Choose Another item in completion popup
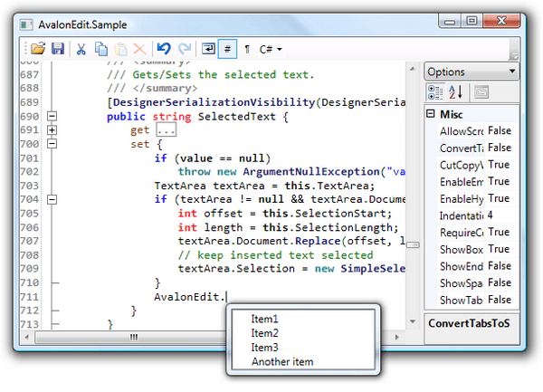 282,362
